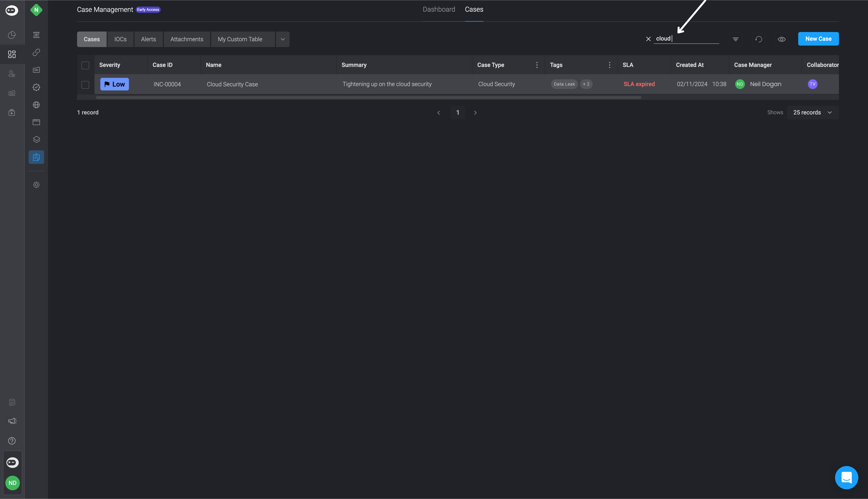The width and height of the screenshot is (868, 499).
Task: Open the 25 records page-size dropdown
Action: pos(813,113)
